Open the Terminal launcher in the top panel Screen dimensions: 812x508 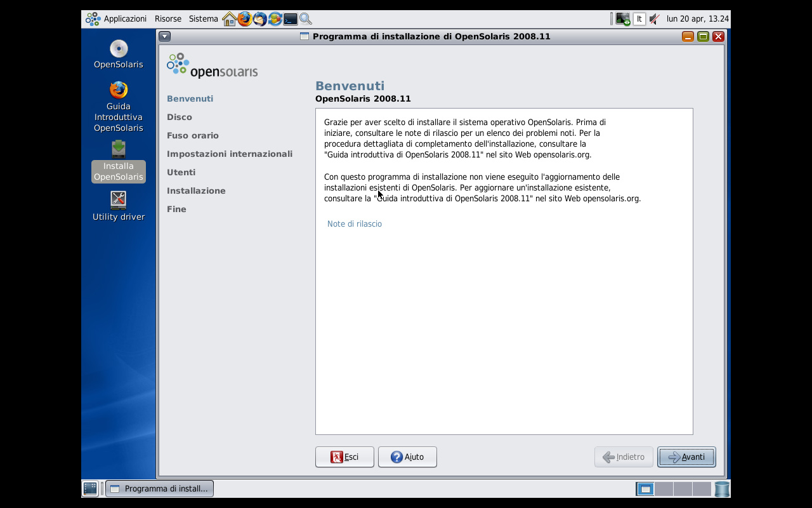[x=291, y=19]
